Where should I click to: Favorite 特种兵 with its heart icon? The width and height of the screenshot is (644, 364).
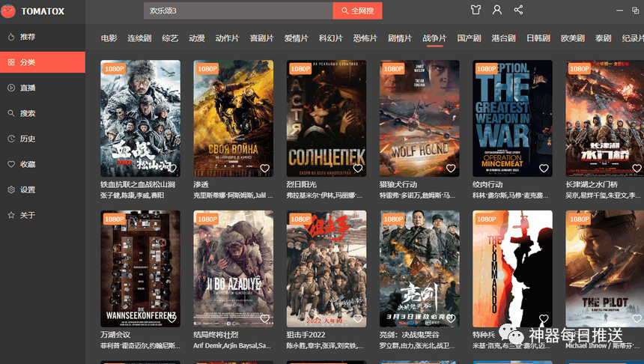(x=544, y=318)
